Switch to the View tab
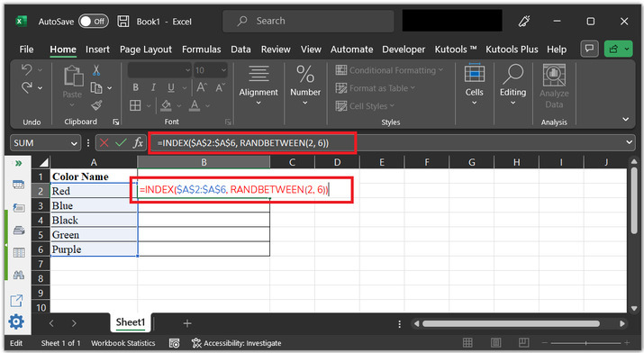Screen dimensions: 644x353 311,50
